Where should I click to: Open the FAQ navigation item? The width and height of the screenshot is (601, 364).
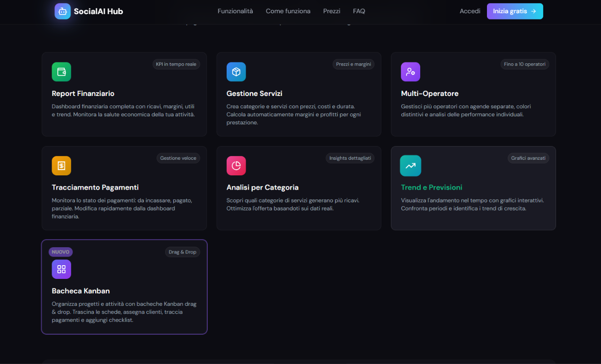tap(359, 11)
